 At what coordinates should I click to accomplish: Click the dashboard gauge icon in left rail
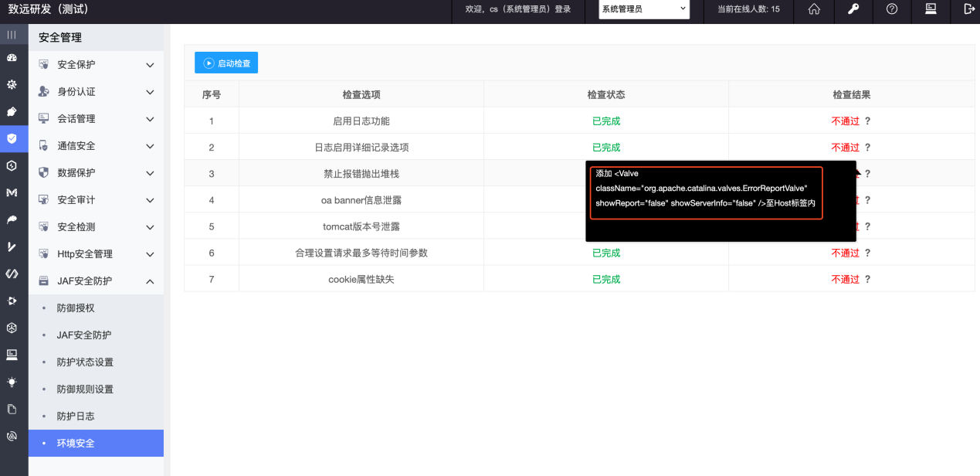pyautogui.click(x=12, y=58)
